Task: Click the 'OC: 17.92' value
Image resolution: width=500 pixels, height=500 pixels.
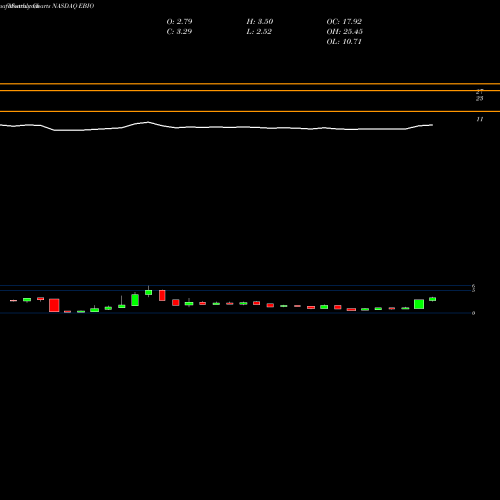Action: click(344, 22)
